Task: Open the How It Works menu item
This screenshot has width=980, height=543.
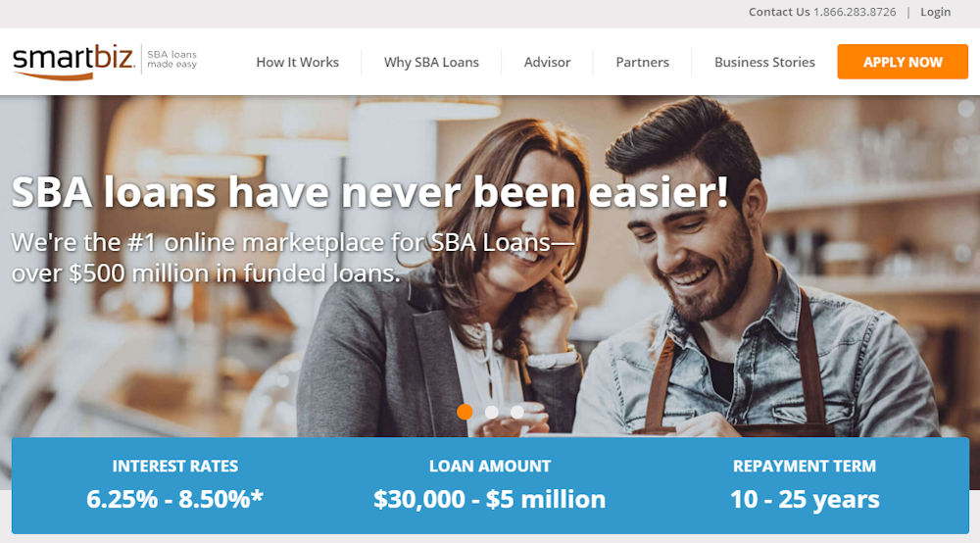Action: [298, 62]
